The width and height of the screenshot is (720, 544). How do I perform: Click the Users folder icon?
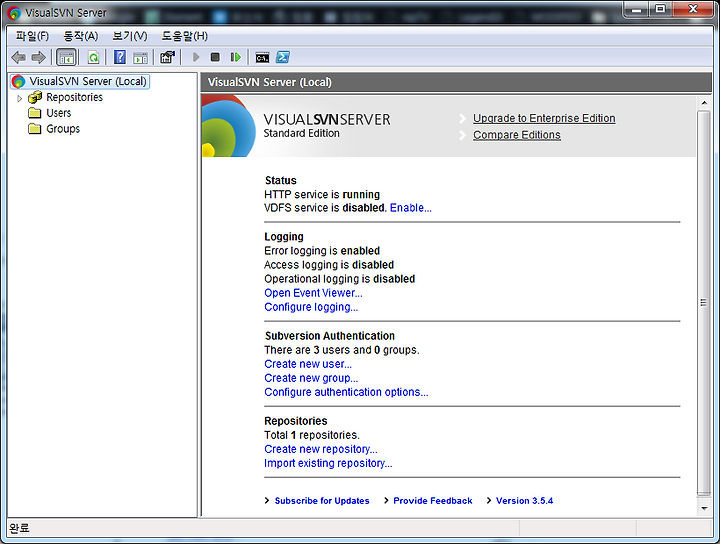(x=35, y=113)
